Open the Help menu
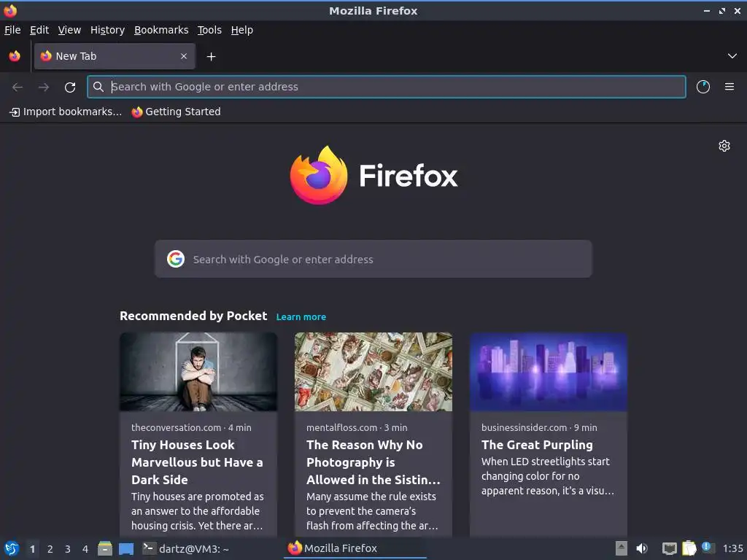Screen dimensions: 747x560 [x=242, y=30]
